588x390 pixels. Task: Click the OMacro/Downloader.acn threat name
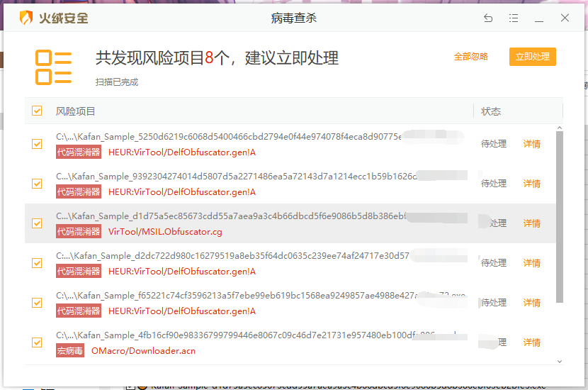point(143,351)
